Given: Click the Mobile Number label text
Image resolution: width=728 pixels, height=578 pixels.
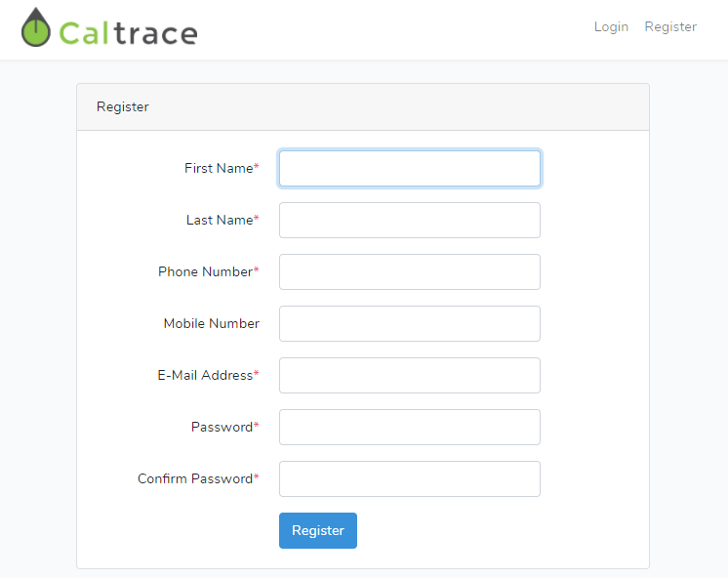Looking at the screenshot, I should click(211, 323).
